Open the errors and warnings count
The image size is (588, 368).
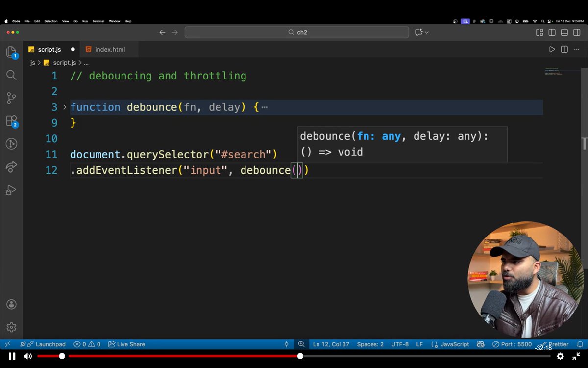coord(87,344)
